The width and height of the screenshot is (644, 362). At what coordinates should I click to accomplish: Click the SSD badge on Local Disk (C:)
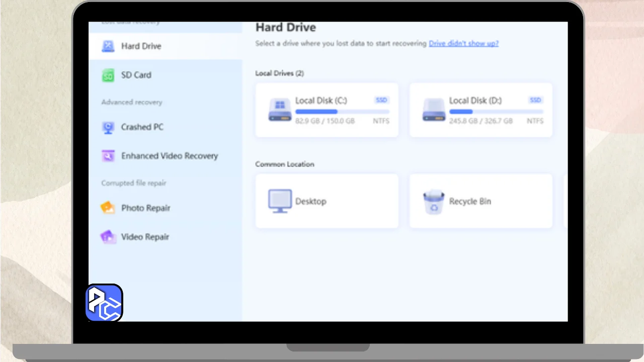[x=381, y=100]
